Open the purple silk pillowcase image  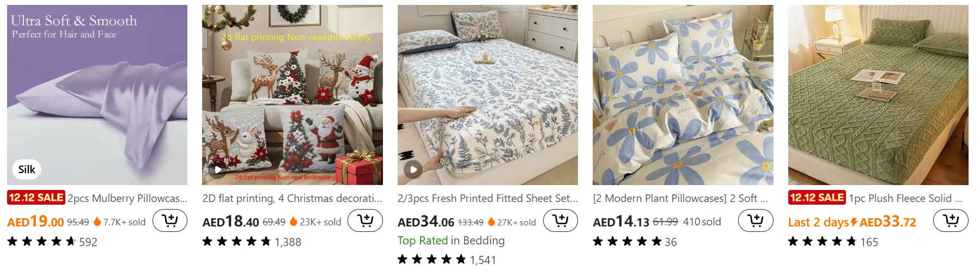[97, 95]
